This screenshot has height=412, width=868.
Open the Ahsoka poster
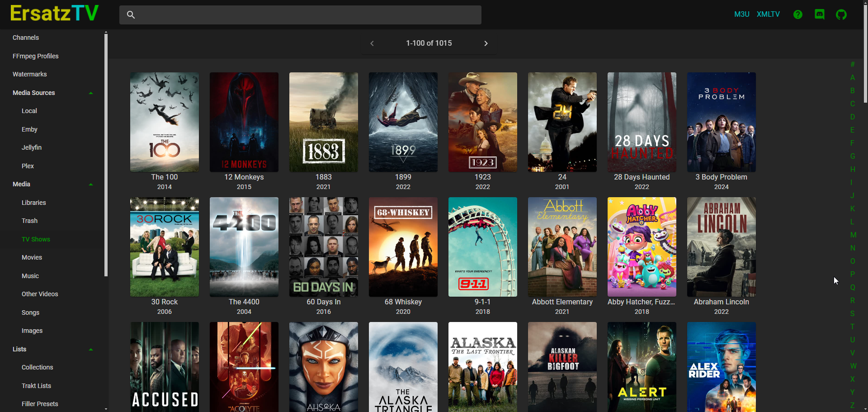click(324, 367)
